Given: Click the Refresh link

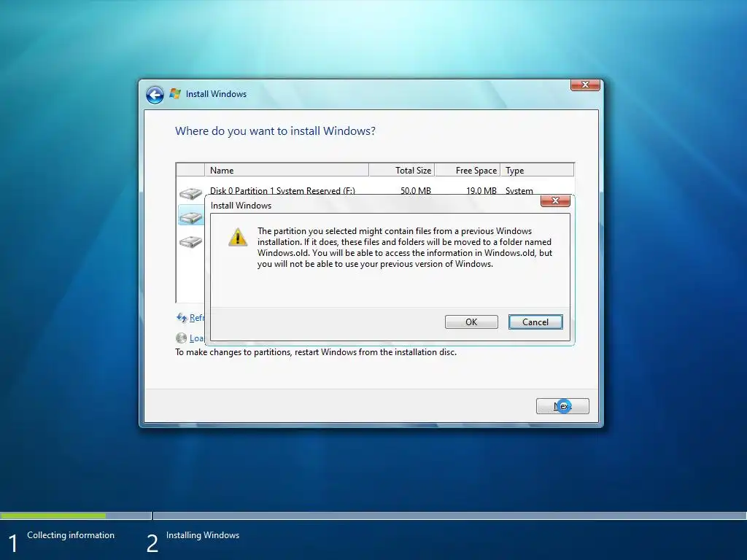Looking at the screenshot, I should pos(197,318).
